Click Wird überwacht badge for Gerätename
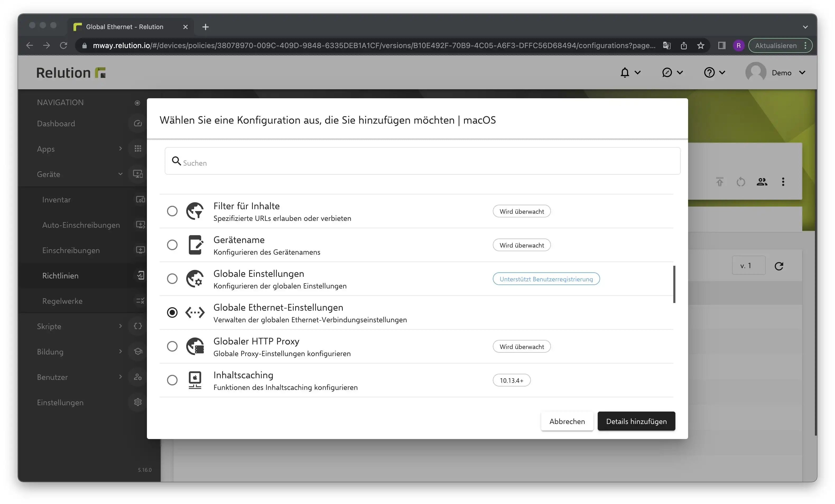 522,245
